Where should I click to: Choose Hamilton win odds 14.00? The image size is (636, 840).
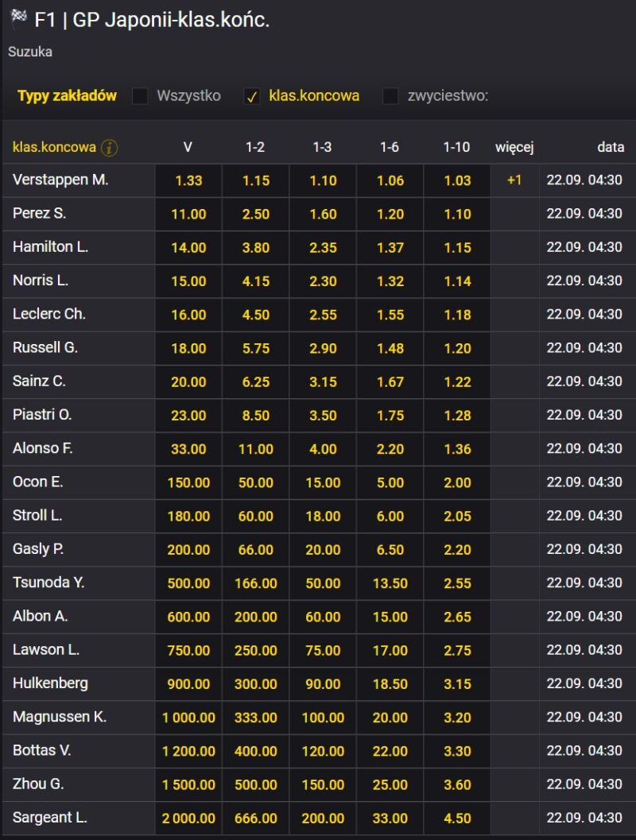pos(188,247)
